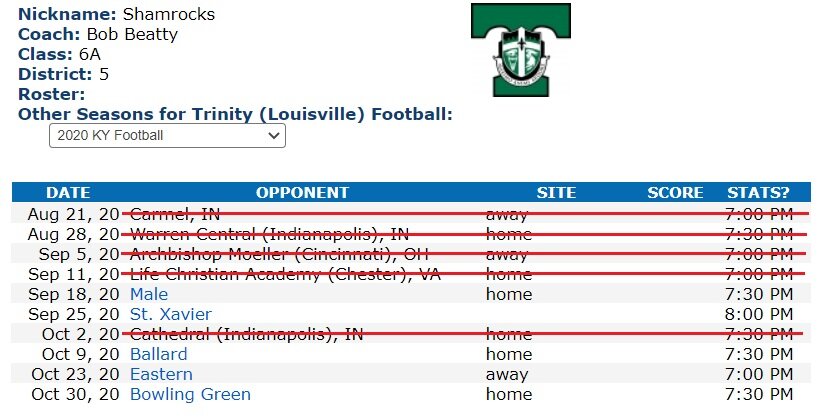Open the Ballard opponent link

tap(159, 354)
